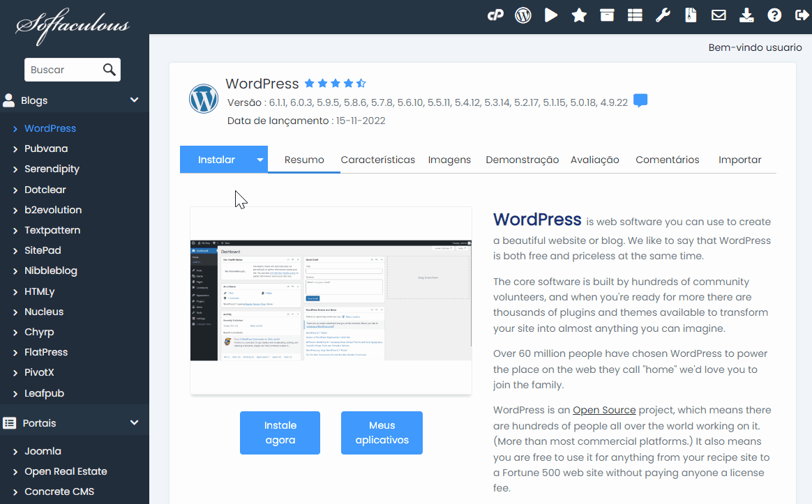Image resolution: width=812 pixels, height=504 pixels.
Task: Choose Leafpub from the Blogs list
Action: (x=44, y=393)
